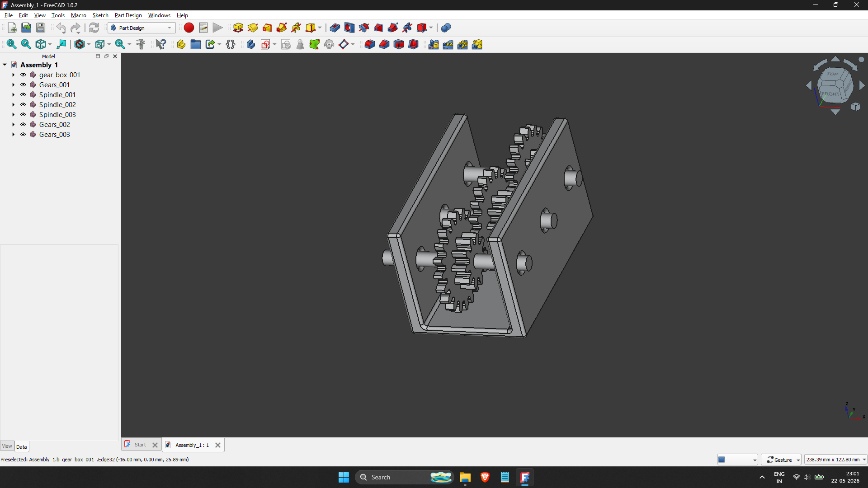Select Gears_003 in the model tree
The width and height of the screenshot is (868, 488).
(x=54, y=135)
